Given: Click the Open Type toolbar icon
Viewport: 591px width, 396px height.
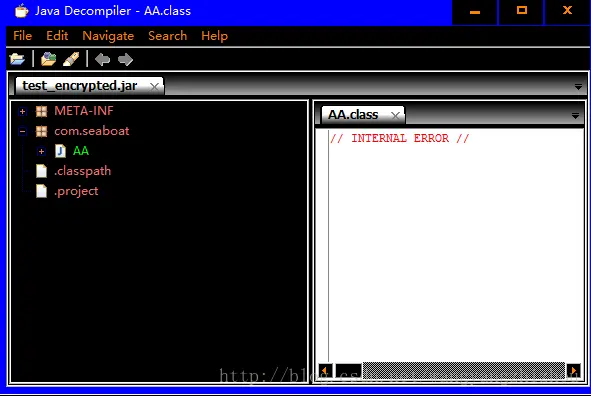Looking at the screenshot, I should tap(49, 59).
